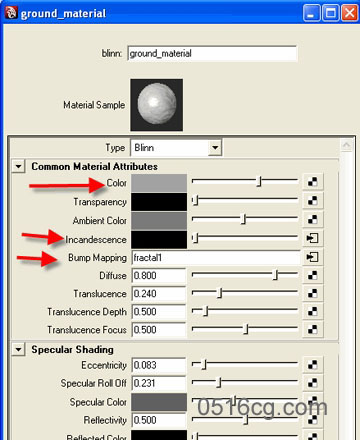Image resolution: width=360 pixels, height=440 pixels.
Task: Click the Translucence map checker button
Action: click(x=312, y=293)
